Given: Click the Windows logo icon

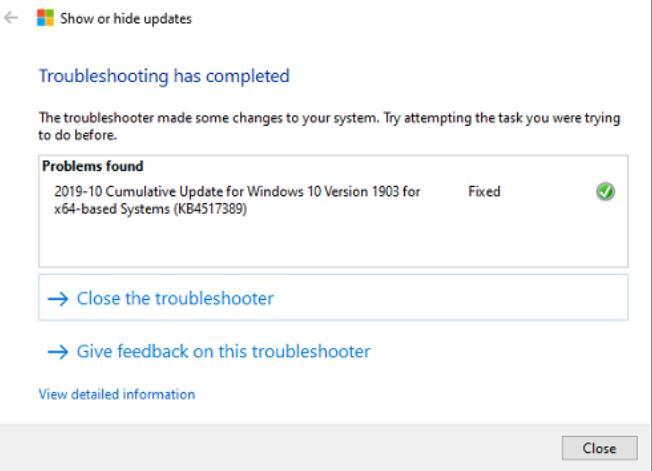Looking at the screenshot, I should click(45, 18).
